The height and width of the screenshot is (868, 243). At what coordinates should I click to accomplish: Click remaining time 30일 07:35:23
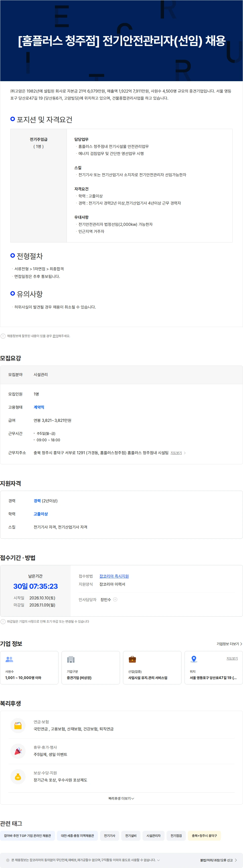35,586
